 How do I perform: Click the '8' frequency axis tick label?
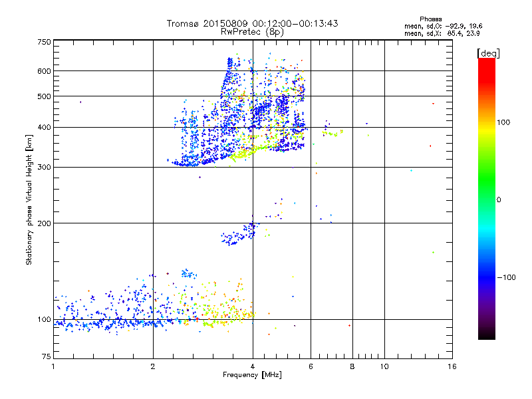click(352, 366)
